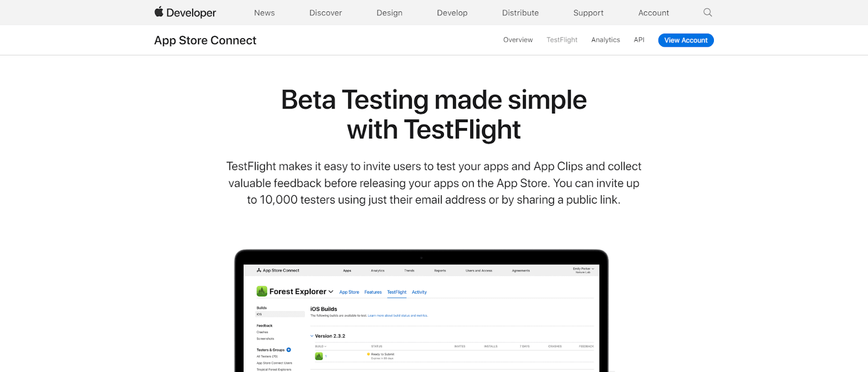Open Crashes under Feedback
868x372 pixels.
coord(263,332)
